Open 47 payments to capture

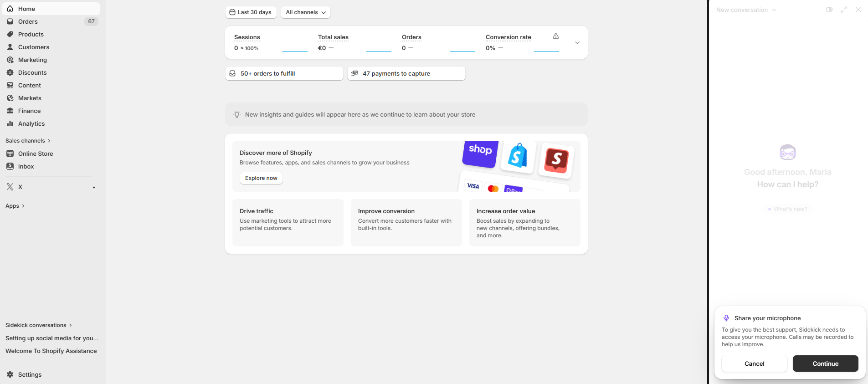coord(406,73)
